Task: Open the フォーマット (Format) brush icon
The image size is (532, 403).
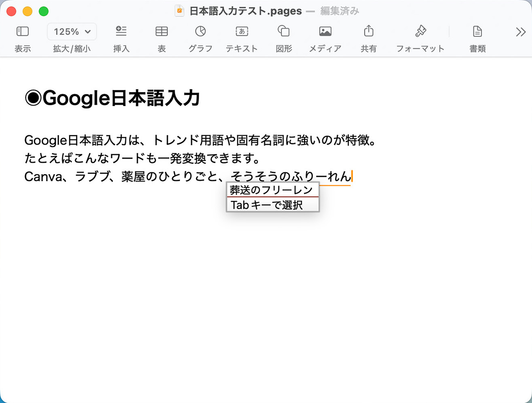Action: tap(420, 31)
